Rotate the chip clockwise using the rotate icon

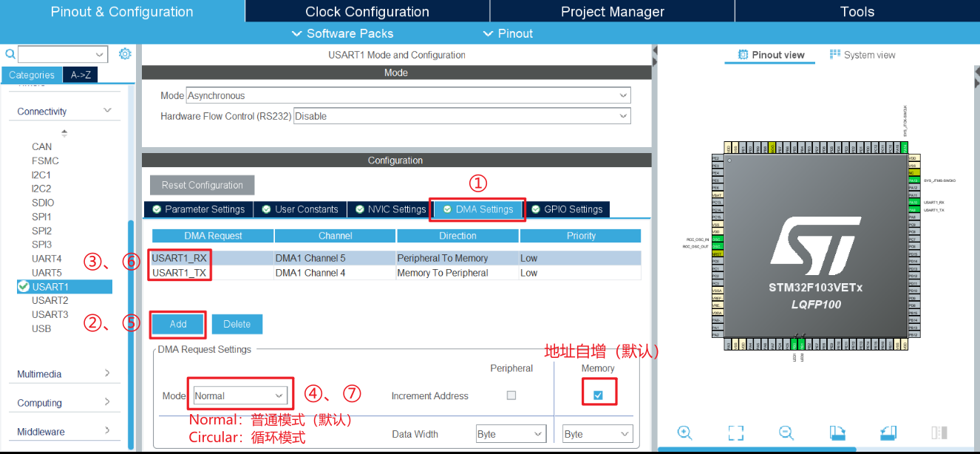click(x=838, y=433)
